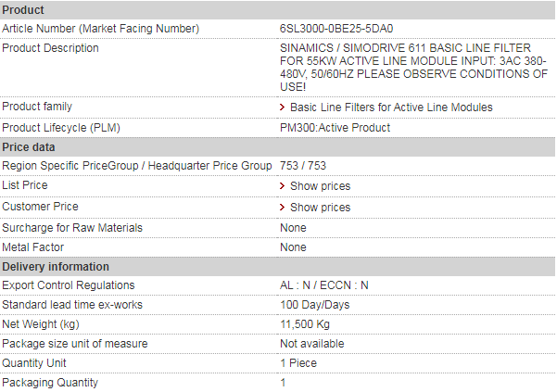Open Basic Line Filters for Active Line Modules
This screenshot has height=392, width=557.
tap(391, 107)
